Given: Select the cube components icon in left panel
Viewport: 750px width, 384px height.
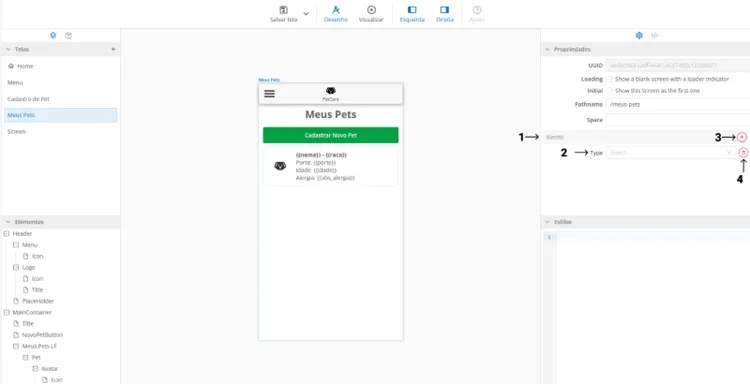Looking at the screenshot, I should click(68, 35).
